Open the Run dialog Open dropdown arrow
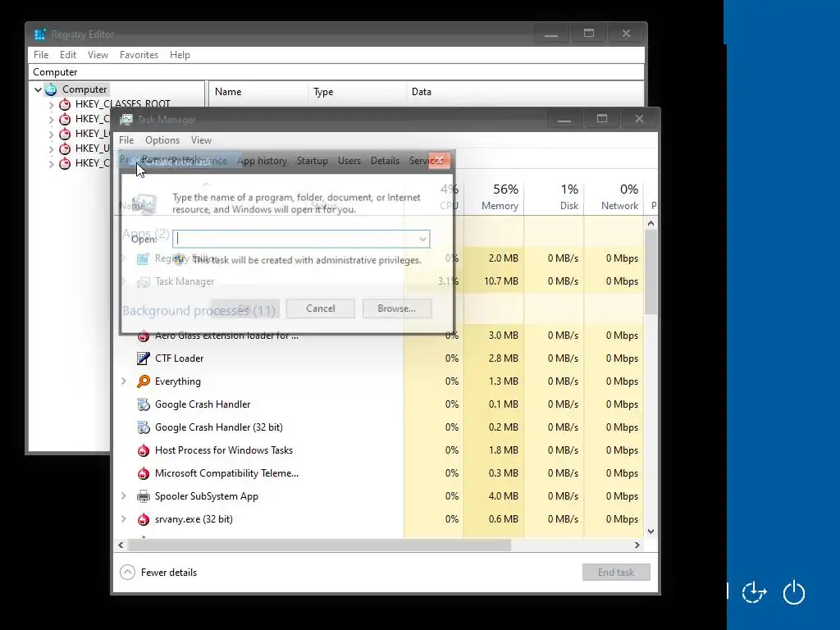This screenshot has width=840, height=630. 422,239
